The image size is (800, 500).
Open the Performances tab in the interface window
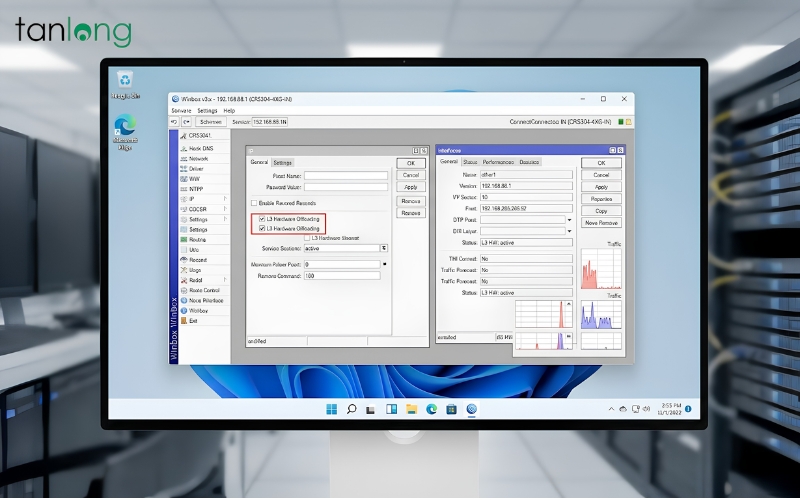(x=498, y=162)
